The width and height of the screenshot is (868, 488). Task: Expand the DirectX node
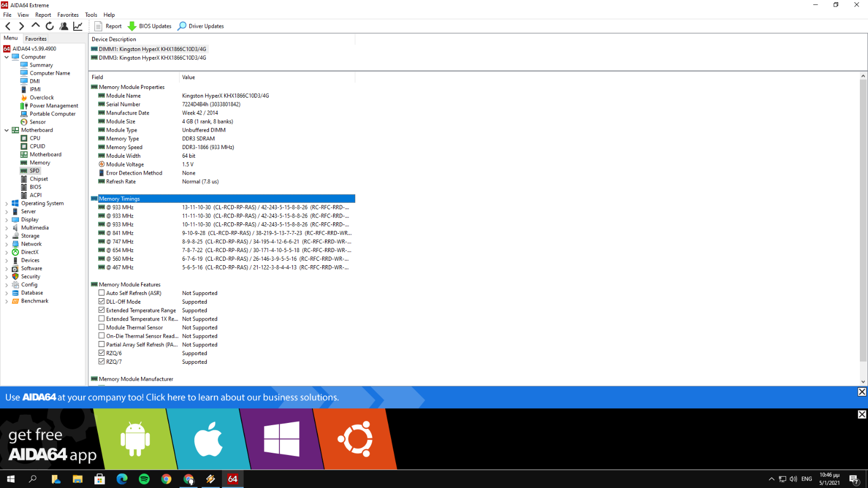click(7, 252)
